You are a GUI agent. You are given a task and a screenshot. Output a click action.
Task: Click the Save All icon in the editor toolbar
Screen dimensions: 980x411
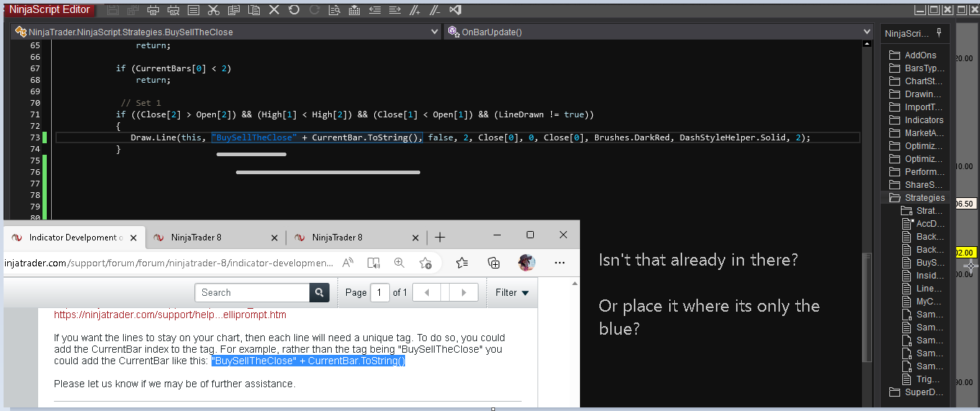click(133, 10)
